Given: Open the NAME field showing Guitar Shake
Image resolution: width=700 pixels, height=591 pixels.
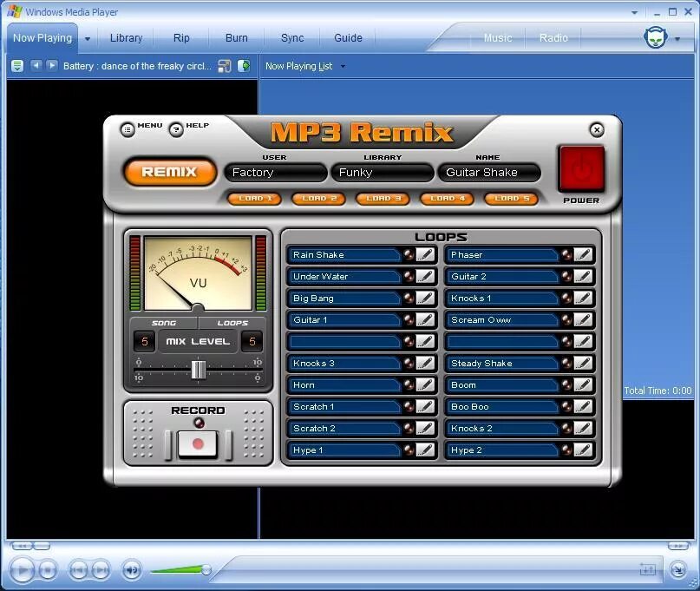Looking at the screenshot, I should pyautogui.click(x=489, y=173).
